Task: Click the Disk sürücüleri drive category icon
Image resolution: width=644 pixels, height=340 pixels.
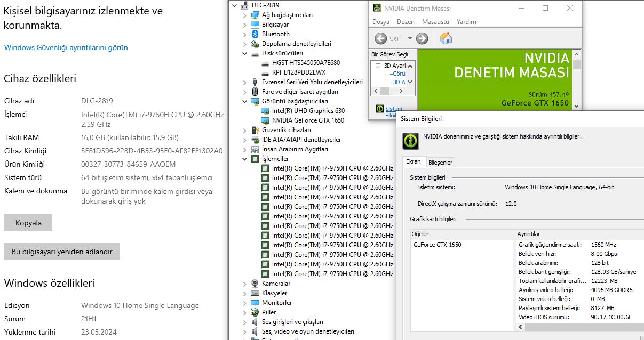Action: pos(256,53)
